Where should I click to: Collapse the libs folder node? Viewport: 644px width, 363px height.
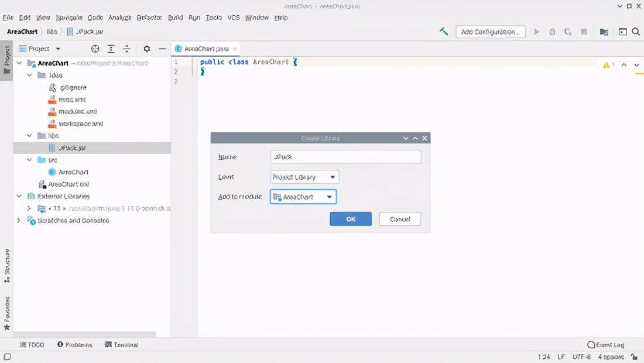tap(30, 135)
